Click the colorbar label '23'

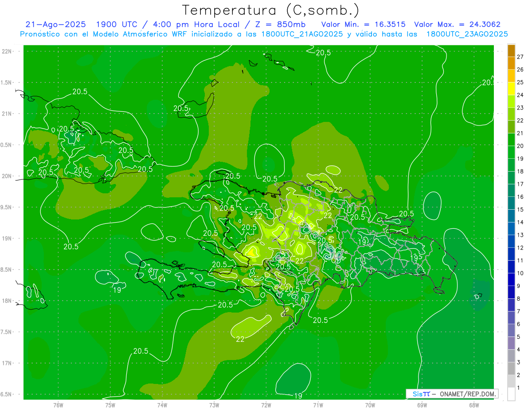520,108
